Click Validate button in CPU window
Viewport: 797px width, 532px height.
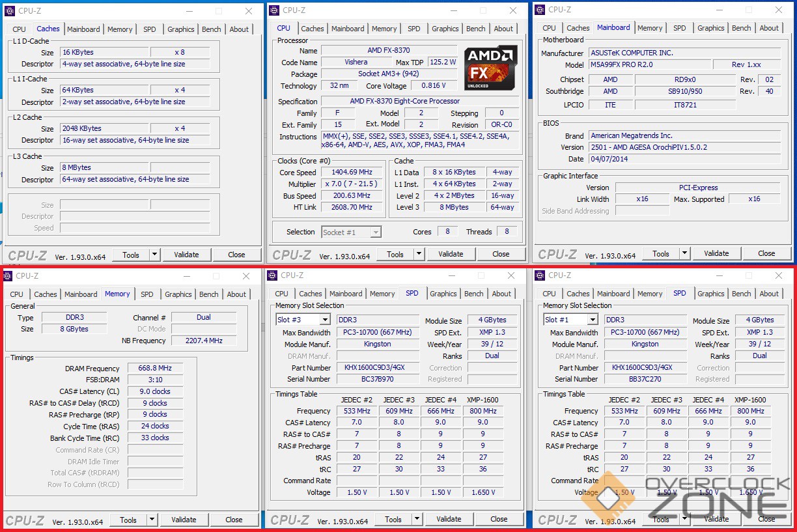pos(451,254)
